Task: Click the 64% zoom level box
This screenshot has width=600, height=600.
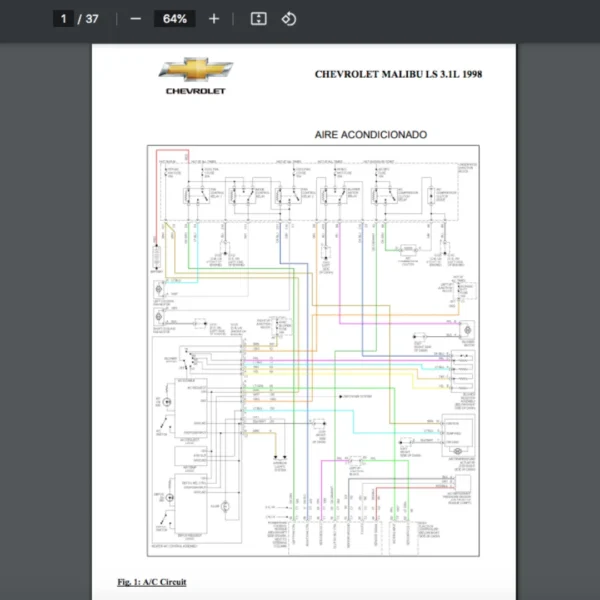Action: (175, 19)
